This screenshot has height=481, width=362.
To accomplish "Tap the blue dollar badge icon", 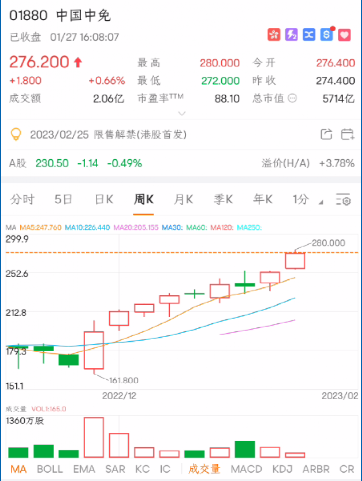I will 327,34.
